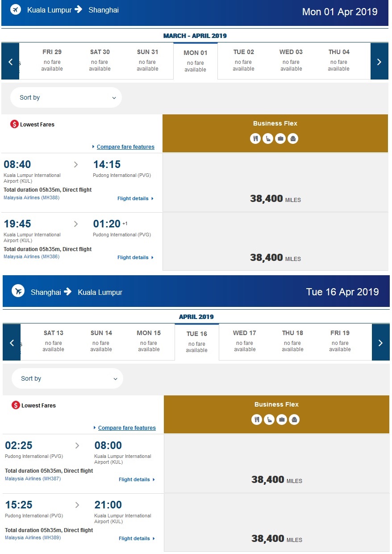392x554 pixels.
Task: Click the airplane icon beside Shanghai → Kuala Lumpur
Action: pyautogui.click(x=18, y=291)
